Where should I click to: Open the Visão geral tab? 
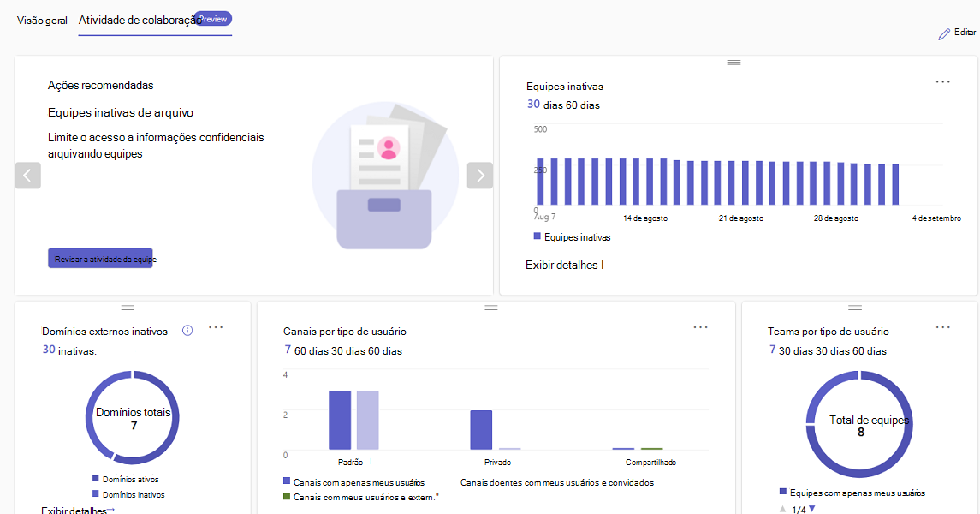(x=42, y=21)
